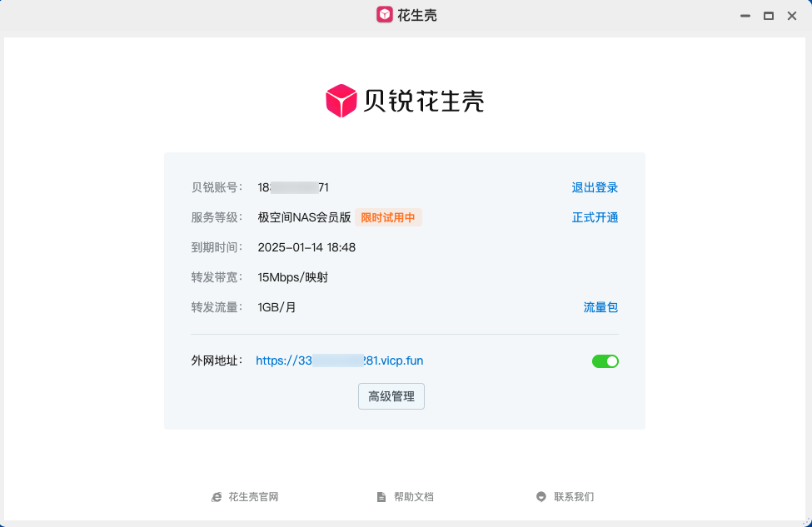
Task: Toggle the 外网地址 green switch off
Action: [x=605, y=361]
